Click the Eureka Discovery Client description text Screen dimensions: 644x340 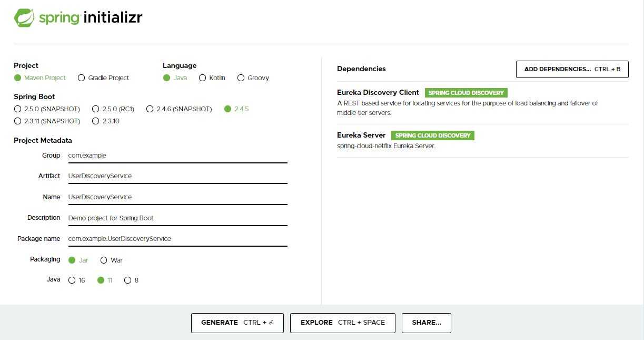tap(468, 108)
